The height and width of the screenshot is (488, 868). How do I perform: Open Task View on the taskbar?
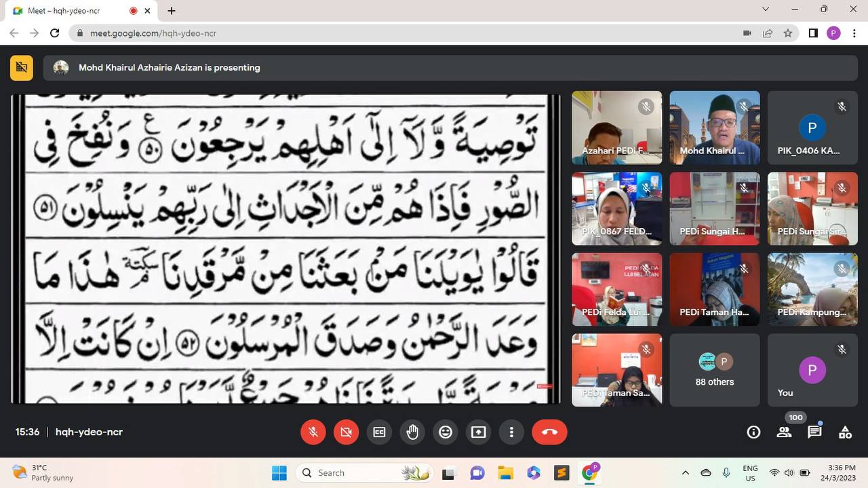pos(448,473)
